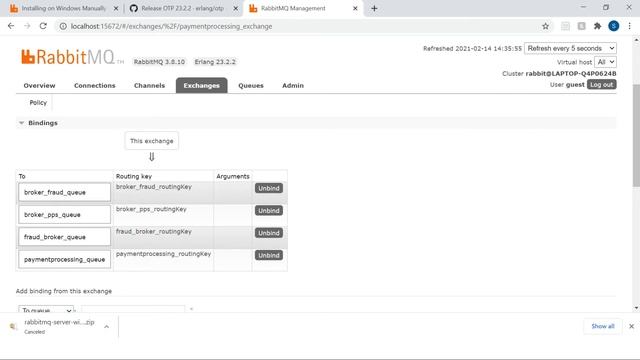Dismiss the downloads bar
This screenshot has height=360, width=640.
click(631, 326)
